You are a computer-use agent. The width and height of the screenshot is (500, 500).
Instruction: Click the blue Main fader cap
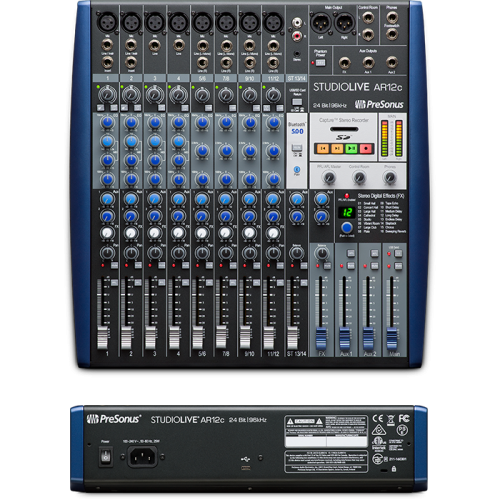[x=392, y=338]
